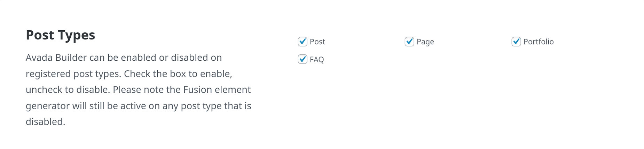
Task: Untick the FAQ checkbox
Action: tap(303, 59)
